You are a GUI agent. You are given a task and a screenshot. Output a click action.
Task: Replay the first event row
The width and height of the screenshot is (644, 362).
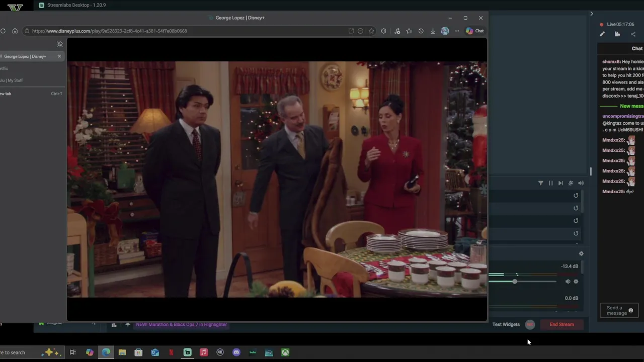pyautogui.click(x=576, y=196)
